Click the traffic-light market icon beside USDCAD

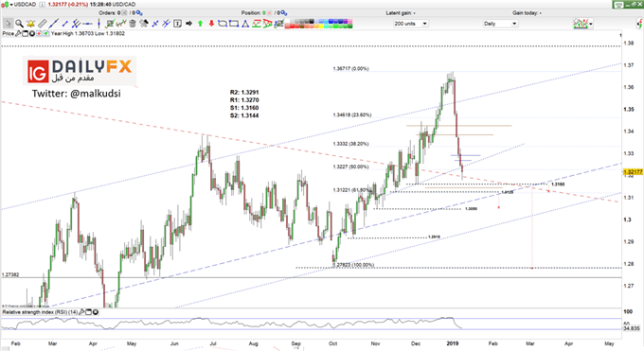[5, 5]
